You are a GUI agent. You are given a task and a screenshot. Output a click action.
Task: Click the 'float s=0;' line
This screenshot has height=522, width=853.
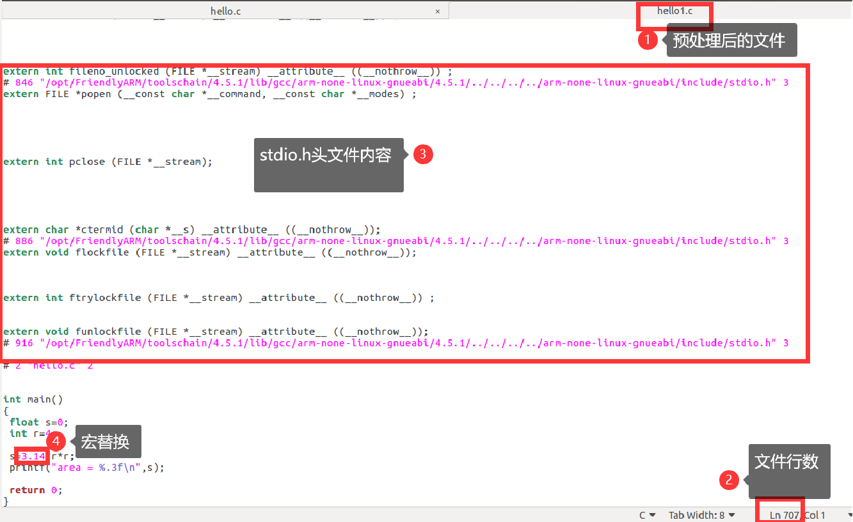tap(39, 422)
